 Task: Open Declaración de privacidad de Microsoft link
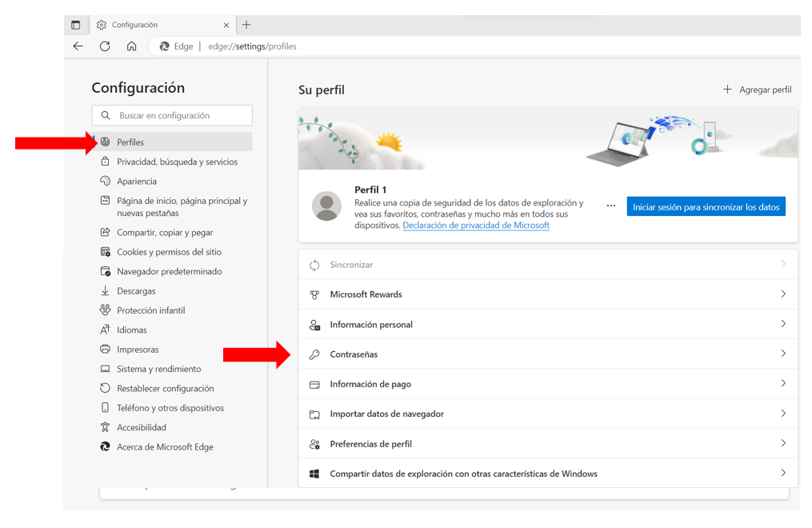point(476,225)
